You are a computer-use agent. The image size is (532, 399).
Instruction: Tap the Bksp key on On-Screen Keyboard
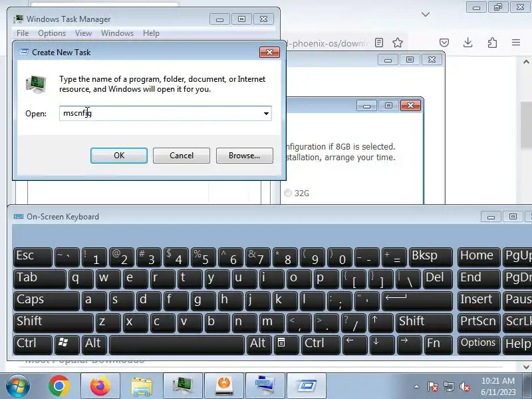pyautogui.click(x=430, y=257)
